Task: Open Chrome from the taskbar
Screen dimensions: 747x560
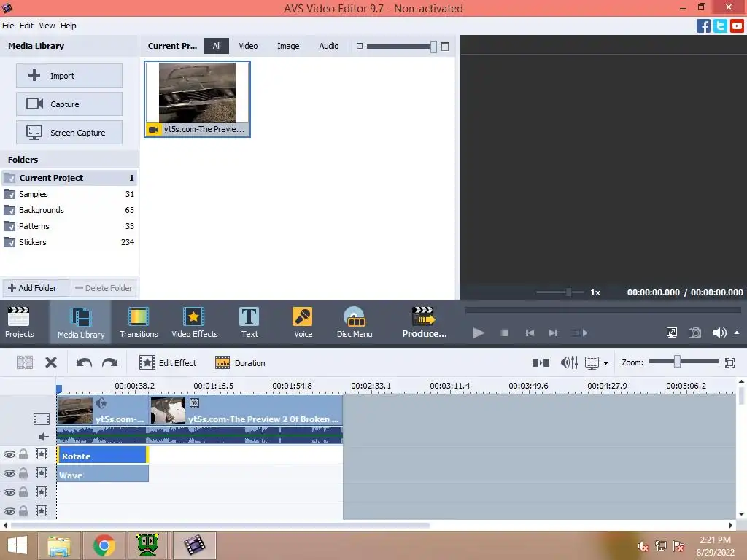Action: [x=104, y=545]
